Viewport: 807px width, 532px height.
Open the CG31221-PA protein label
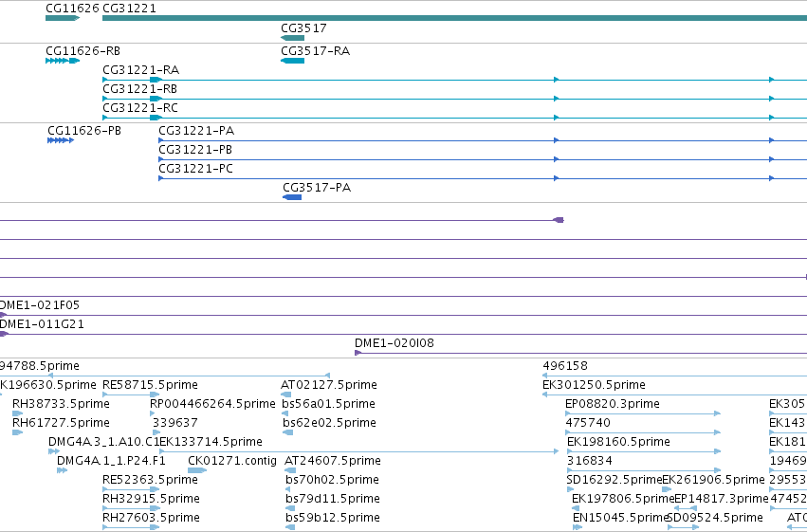pyautogui.click(x=196, y=130)
